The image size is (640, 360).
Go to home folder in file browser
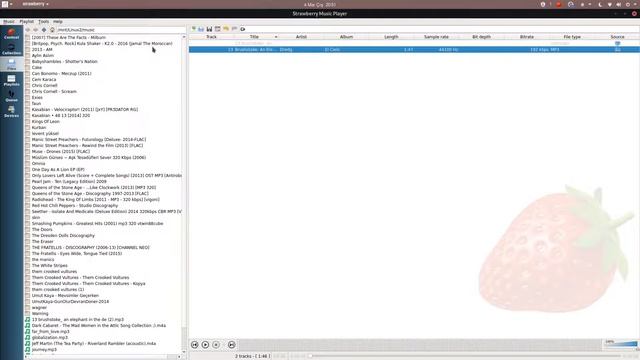click(52, 30)
